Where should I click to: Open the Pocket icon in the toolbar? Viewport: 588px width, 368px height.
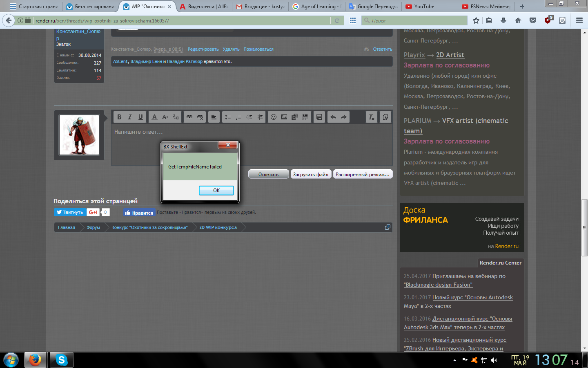533,20
